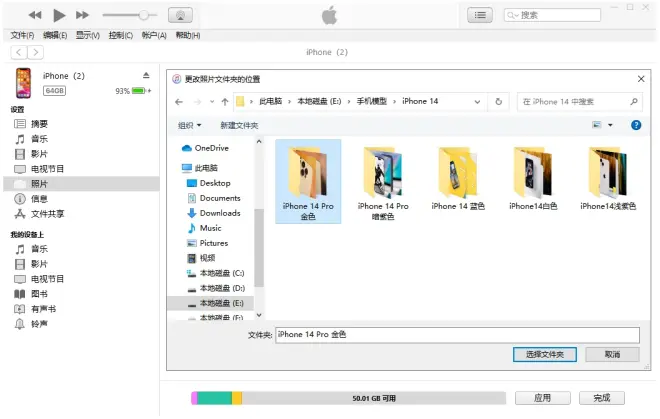Image resolution: width=660 pixels, height=419 pixels.
Task: Open 摘要 in settings sidebar
Action: (39, 124)
